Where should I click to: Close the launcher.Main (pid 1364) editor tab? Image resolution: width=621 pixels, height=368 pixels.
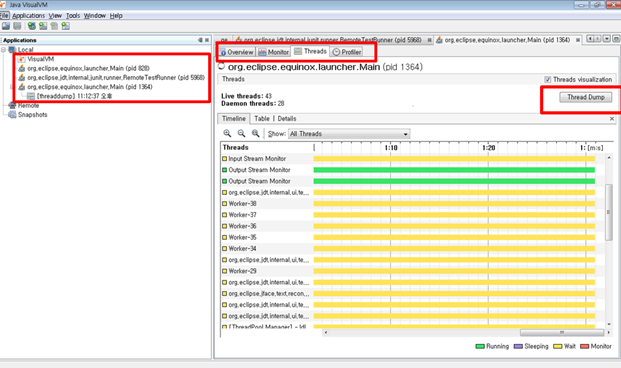(578, 40)
